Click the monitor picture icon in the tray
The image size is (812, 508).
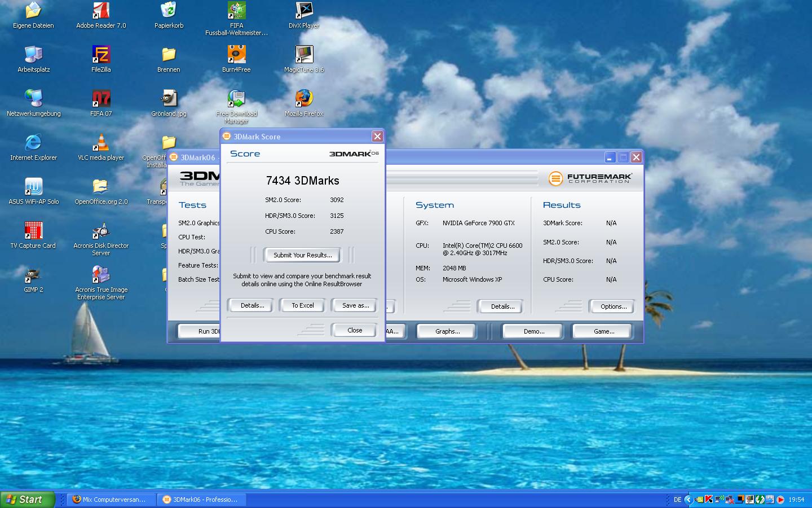(x=750, y=500)
